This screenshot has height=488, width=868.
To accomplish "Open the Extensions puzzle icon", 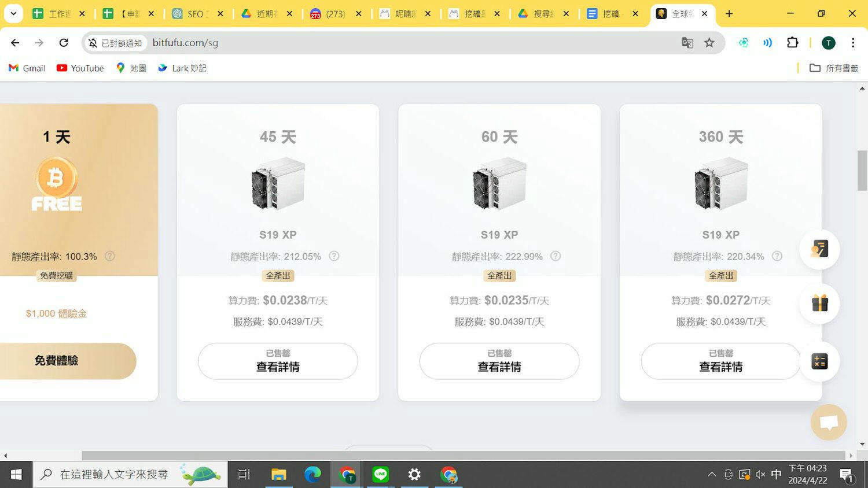I will tap(793, 43).
